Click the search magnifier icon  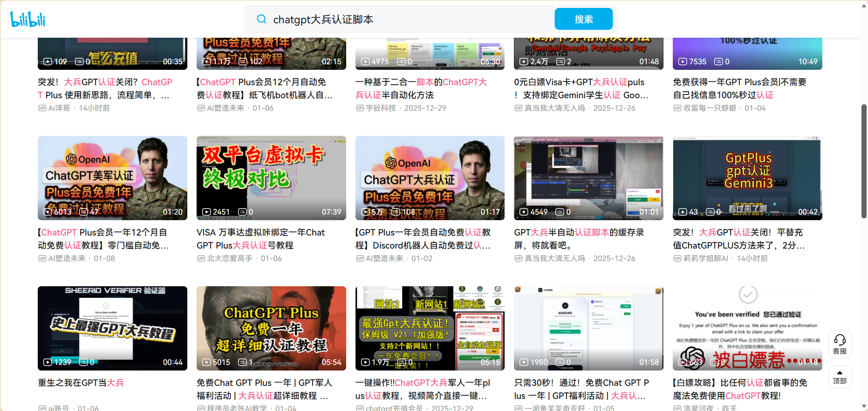coord(261,19)
